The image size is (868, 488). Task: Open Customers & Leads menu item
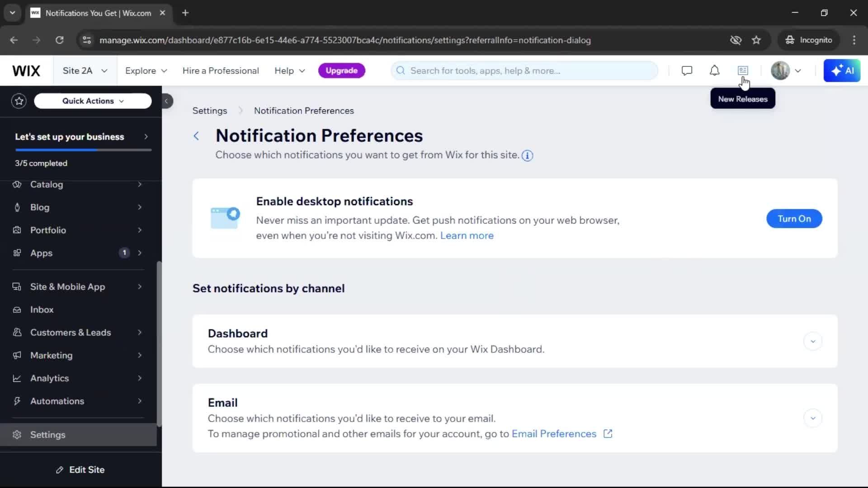(78, 333)
